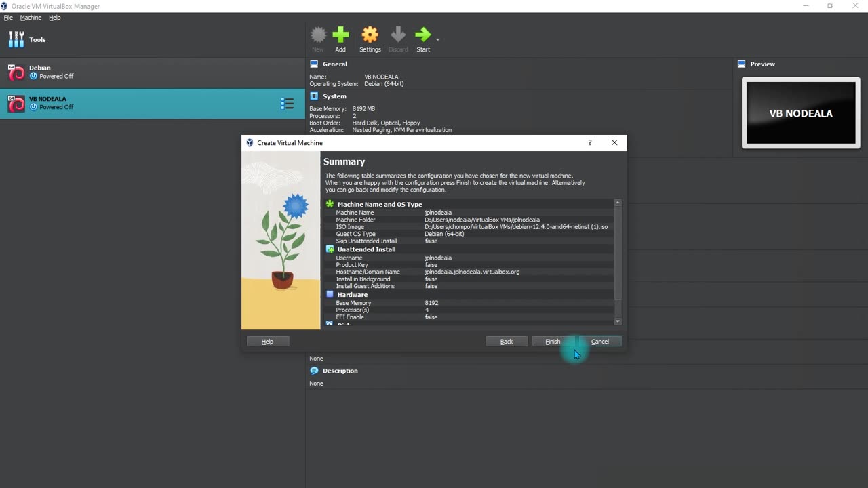868x488 pixels.
Task: Click the Hardware section heading
Action: (x=353, y=295)
